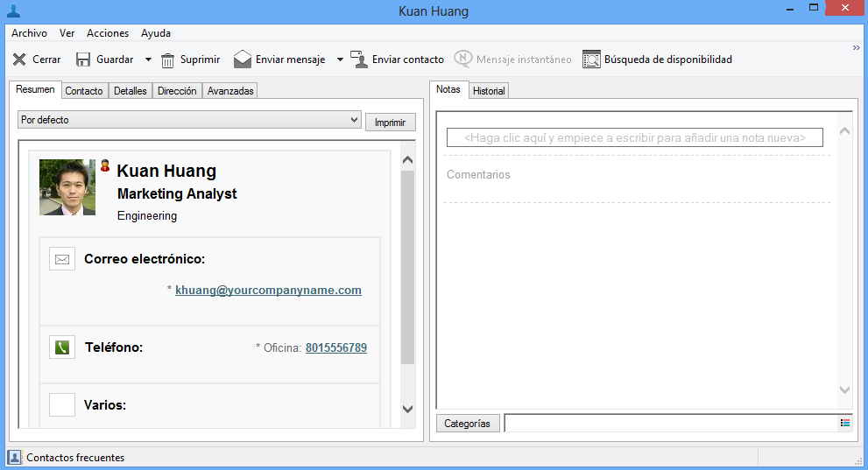Click the Suprimir trash can icon
Viewport: 868px width, 470px height.
168,60
